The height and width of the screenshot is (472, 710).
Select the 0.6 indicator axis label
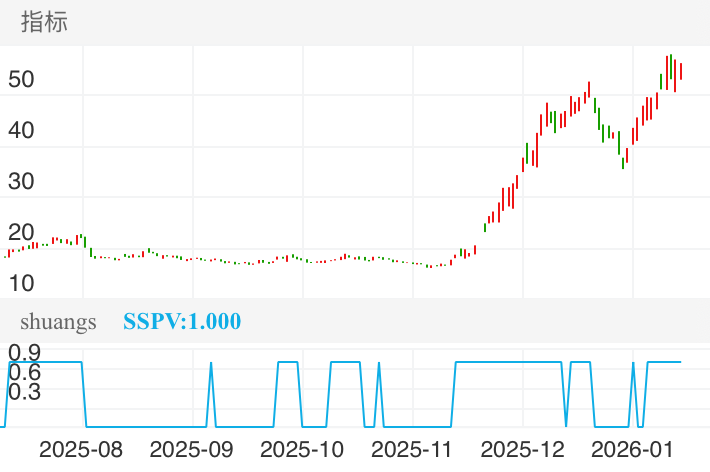pos(24,372)
